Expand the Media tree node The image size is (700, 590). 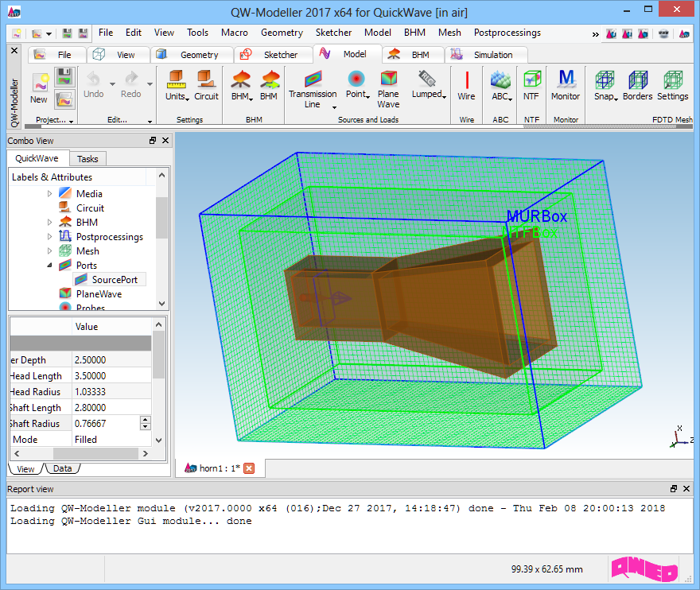[x=49, y=194]
